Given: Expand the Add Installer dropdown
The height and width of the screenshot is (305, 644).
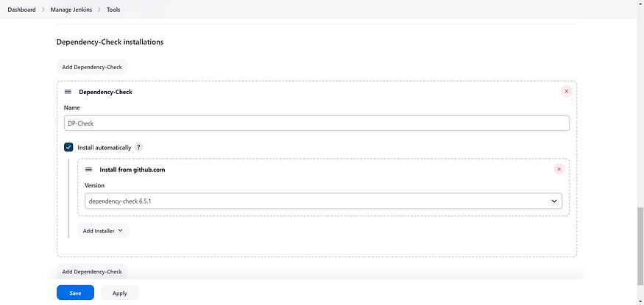Looking at the screenshot, I should [103, 230].
